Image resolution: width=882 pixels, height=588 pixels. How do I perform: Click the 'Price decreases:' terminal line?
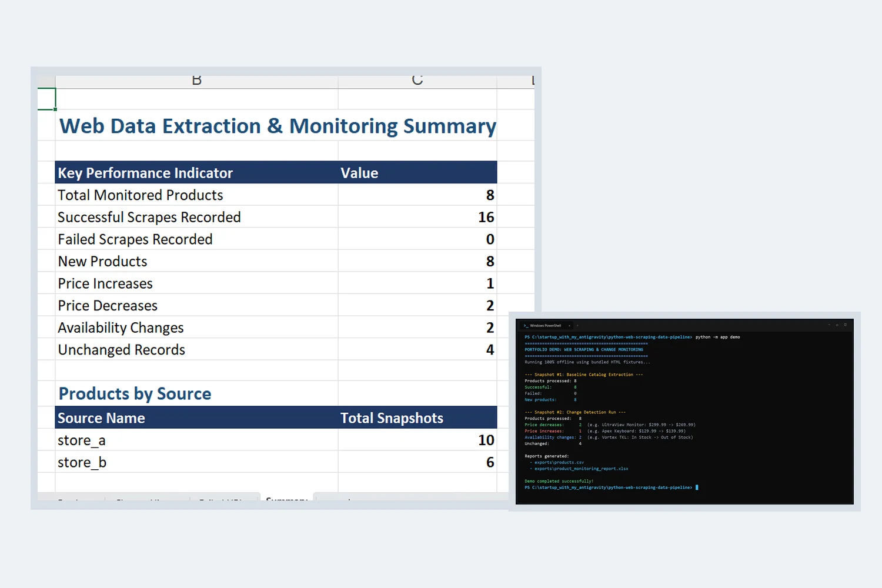click(610, 425)
